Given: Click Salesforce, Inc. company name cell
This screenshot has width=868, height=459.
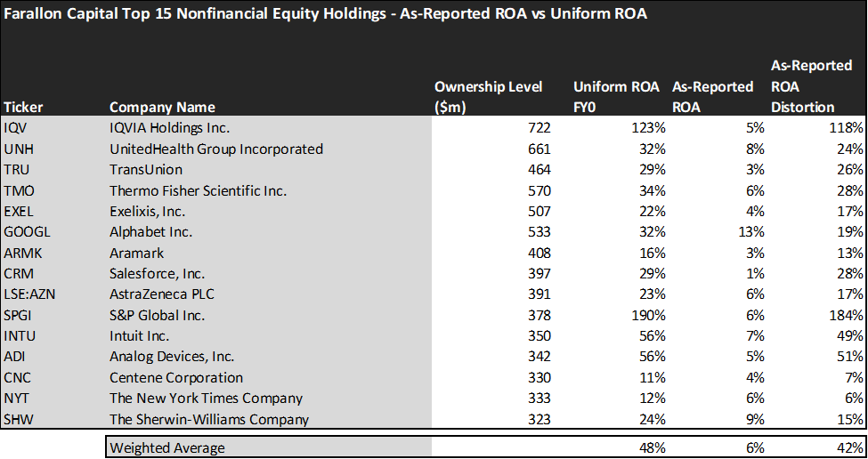Looking at the screenshot, I should point(158,274).
